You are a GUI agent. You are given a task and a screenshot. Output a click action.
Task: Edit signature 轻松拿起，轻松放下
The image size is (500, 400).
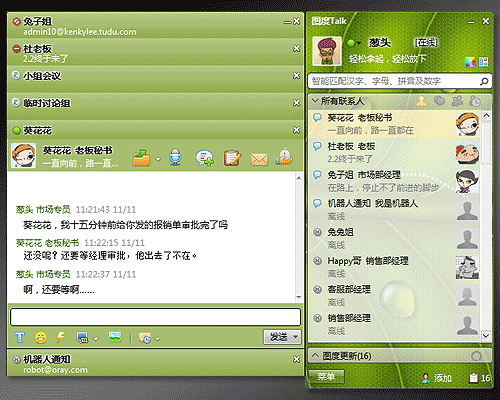pyautogui.click(x=388, y=59)
